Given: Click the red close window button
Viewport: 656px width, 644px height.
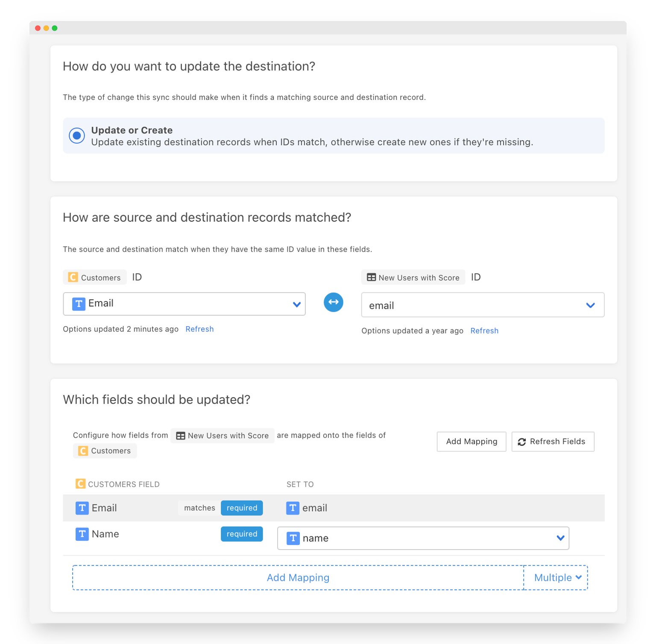Looking at the screenshot, I should click(x=38, y=28).
